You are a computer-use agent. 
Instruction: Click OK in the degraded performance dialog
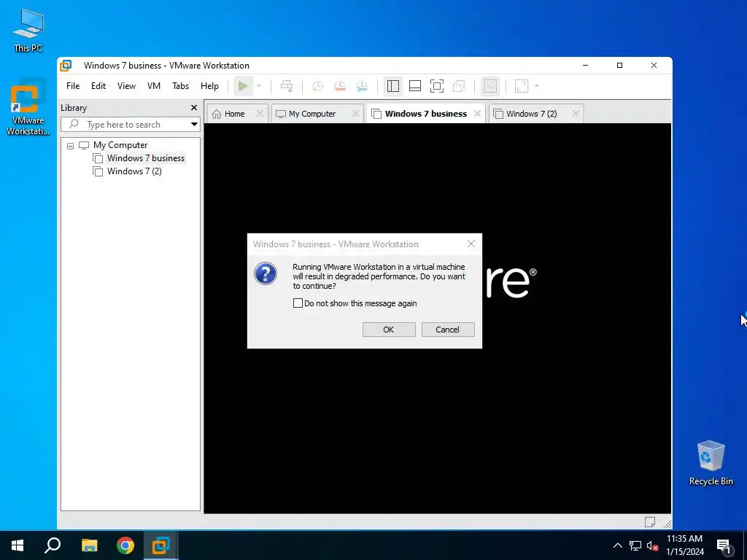tap(389, 330)
